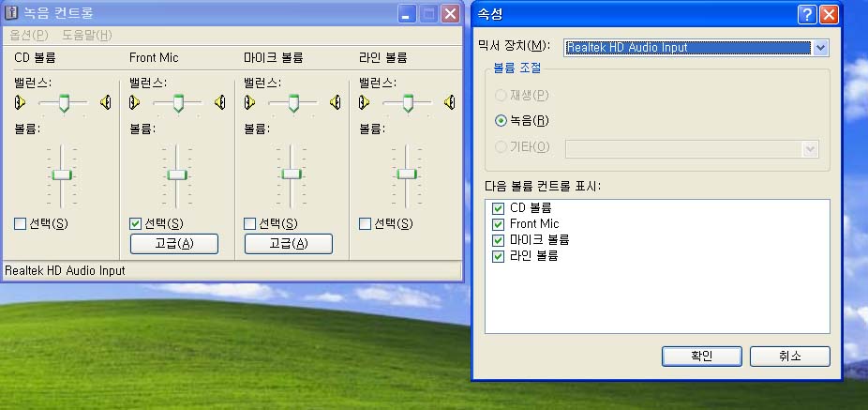
Task: Click left speaker icon under Front Mic balance
Action: [135, 102]
